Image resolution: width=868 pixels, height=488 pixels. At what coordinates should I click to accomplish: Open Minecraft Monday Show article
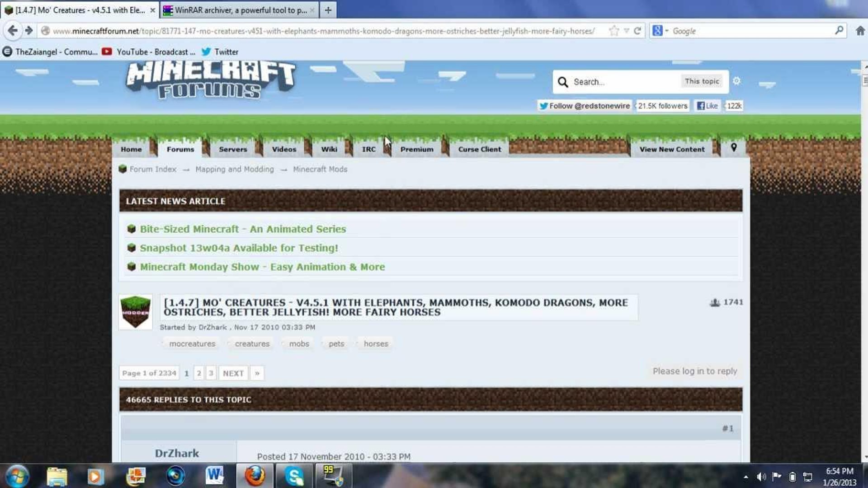click(x=262, y=267)
